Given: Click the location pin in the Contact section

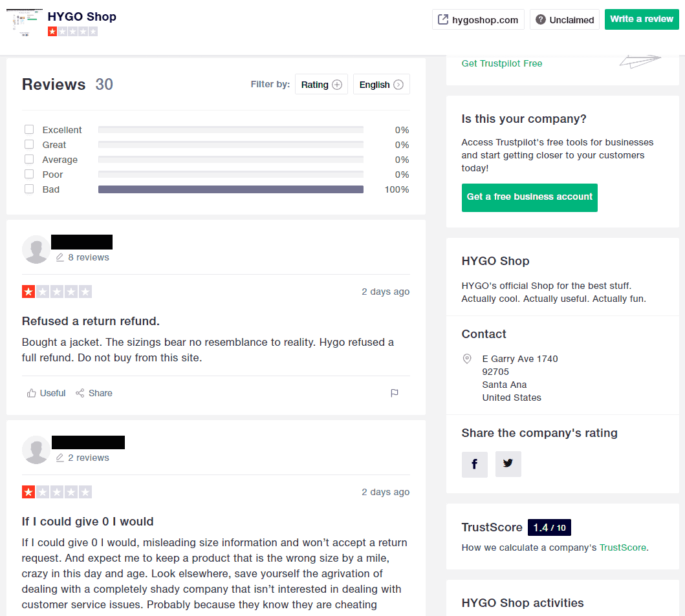Looking at the screenshot, I should pos(467,359).
